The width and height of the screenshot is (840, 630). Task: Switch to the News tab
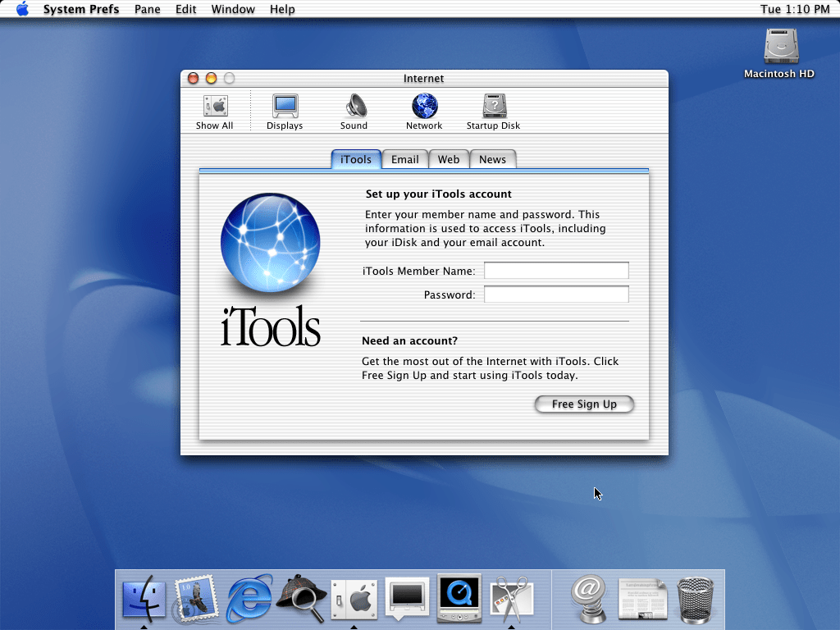pos(493,159)
